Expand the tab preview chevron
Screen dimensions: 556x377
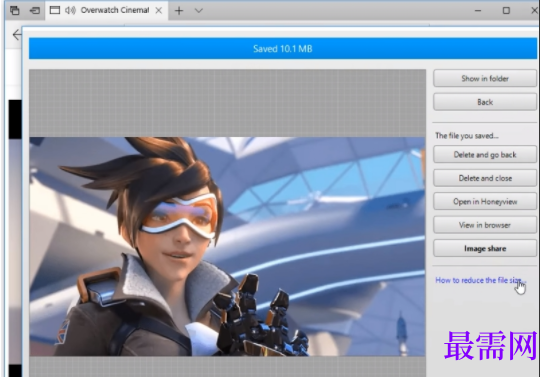click(x=199, y=11)
